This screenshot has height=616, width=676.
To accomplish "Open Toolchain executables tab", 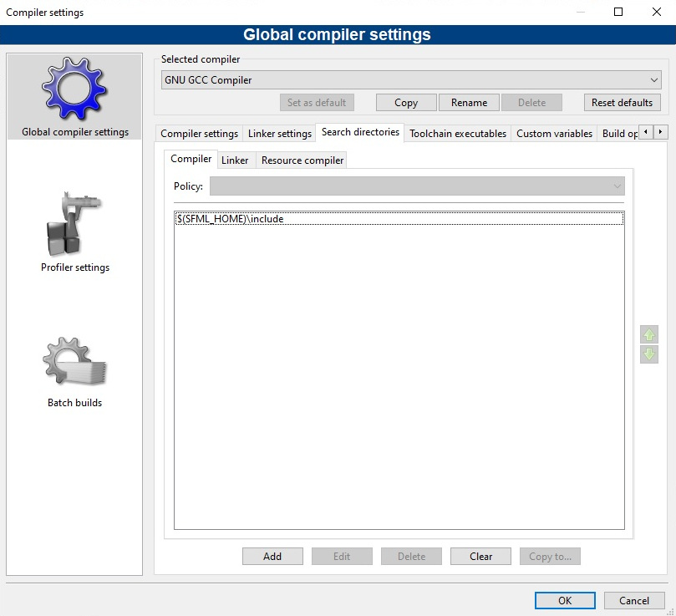I will click(457, 134).
